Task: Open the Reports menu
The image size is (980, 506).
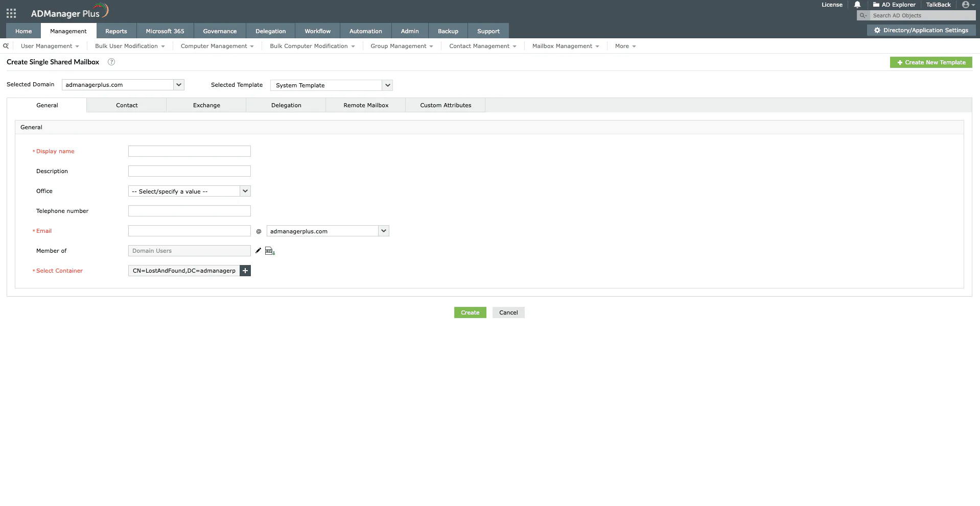Action: pyautogui.click(x=116, y=31)
